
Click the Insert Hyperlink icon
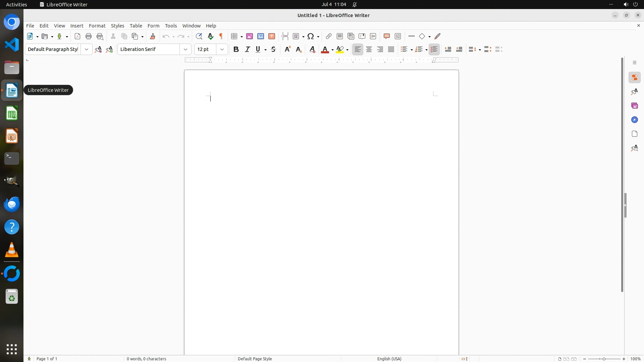(329, 36)
